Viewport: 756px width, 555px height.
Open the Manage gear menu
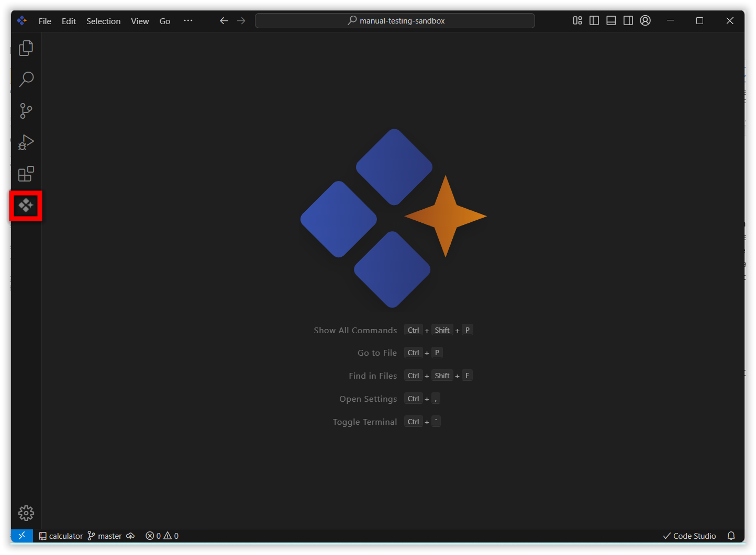point(26,513)
